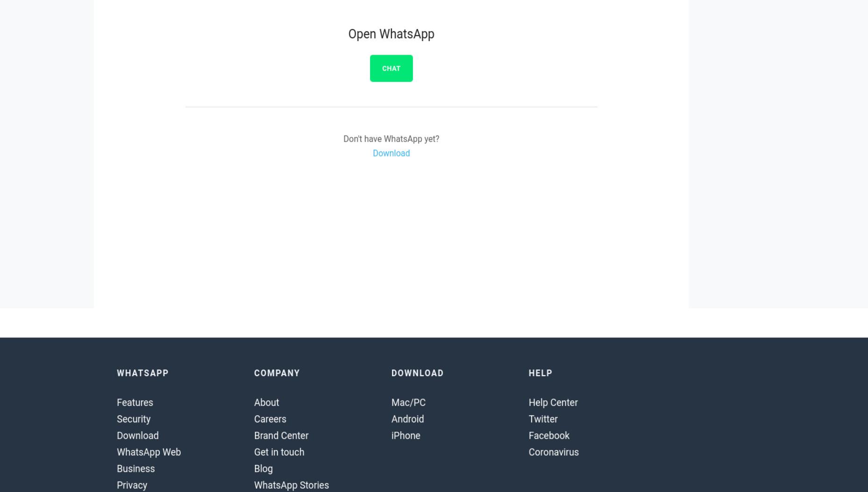Select the Mac/PC download link
The width and height of the screenshot is (868, 492).
pos(408,403)
